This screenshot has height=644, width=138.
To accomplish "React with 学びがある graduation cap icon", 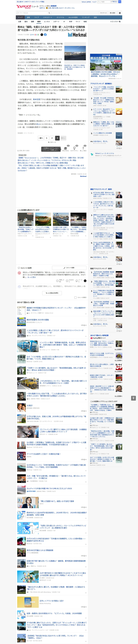I will (x=66, y=148).
